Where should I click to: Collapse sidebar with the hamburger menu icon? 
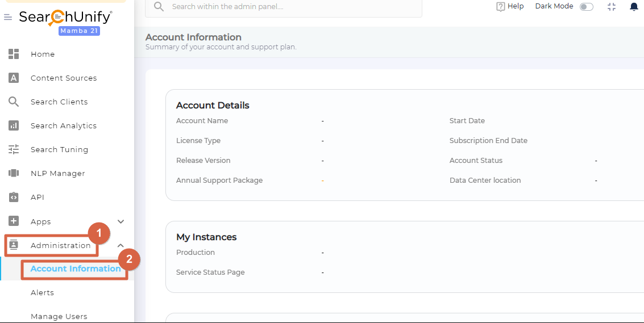point(8,18)
